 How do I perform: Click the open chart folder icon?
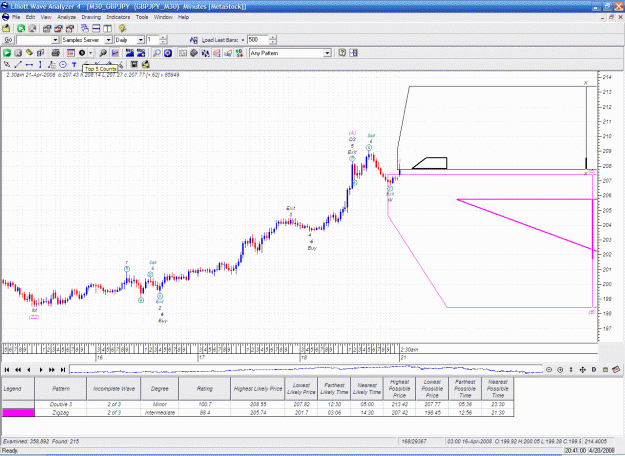tap(6, 28)
